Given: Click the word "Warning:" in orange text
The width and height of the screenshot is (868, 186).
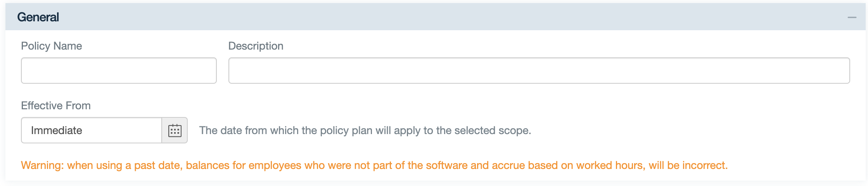Looking at the screenshot, I should [42, 165].
